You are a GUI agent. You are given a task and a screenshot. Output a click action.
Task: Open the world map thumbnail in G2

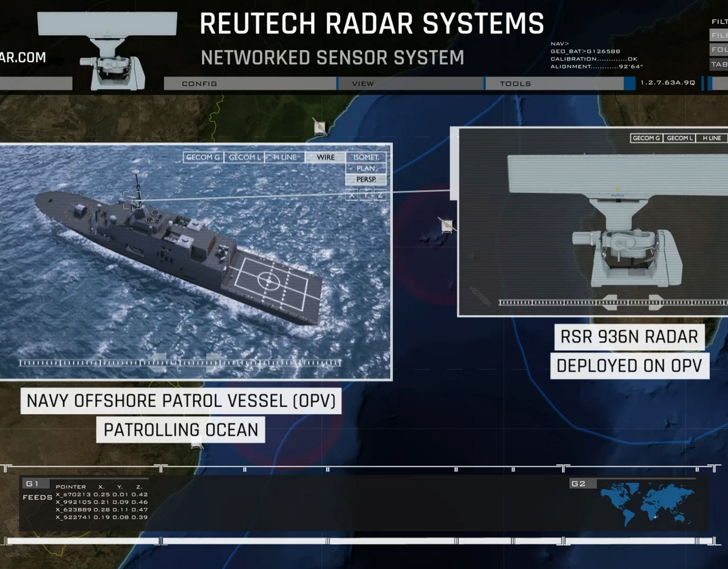coord(647,504)
